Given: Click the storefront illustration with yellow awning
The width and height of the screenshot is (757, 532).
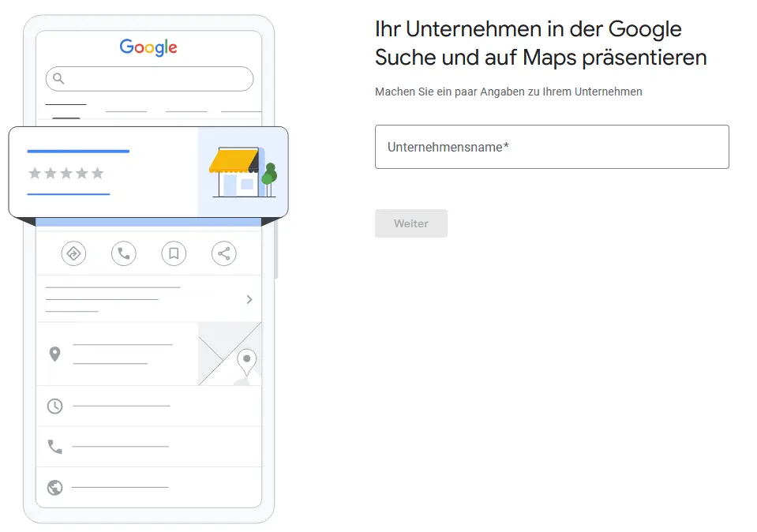Looking at the screenshot, I should point(243,172).
